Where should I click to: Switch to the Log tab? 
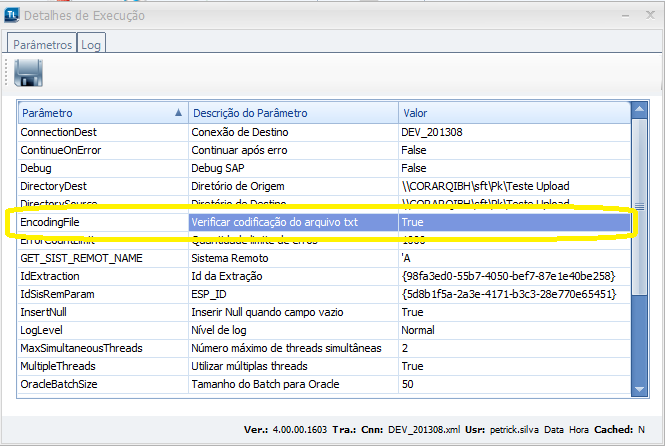click(91, 45)
